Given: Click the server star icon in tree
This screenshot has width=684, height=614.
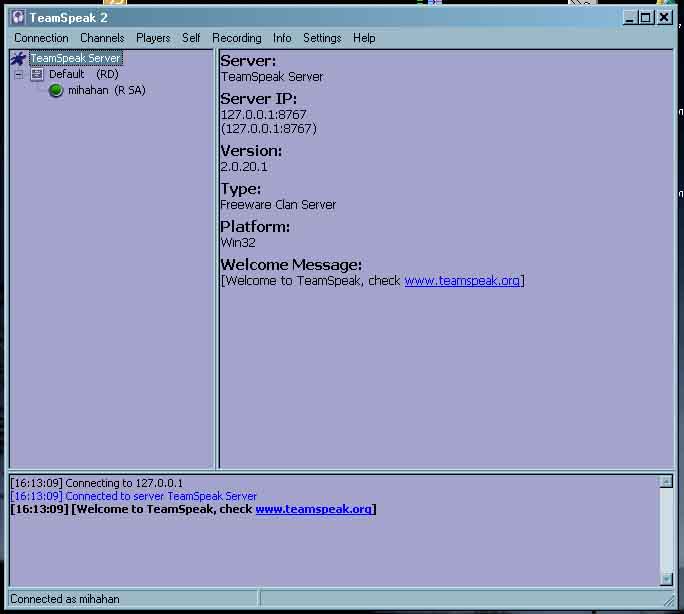Looking at the screenshot, I should click(x=19, y=58).
